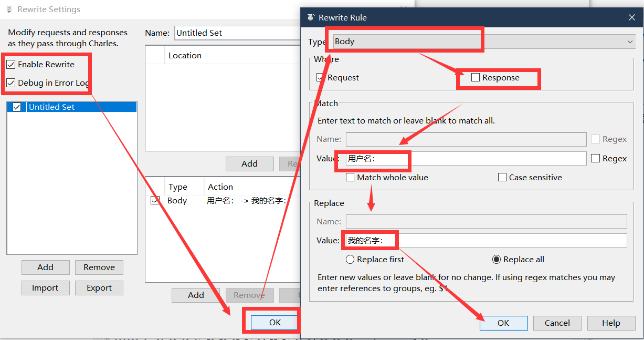Confirm Rewrite Settings with its OK button
Image resolution: width=644 pixels, height=340 pixels.
(275, 323)
